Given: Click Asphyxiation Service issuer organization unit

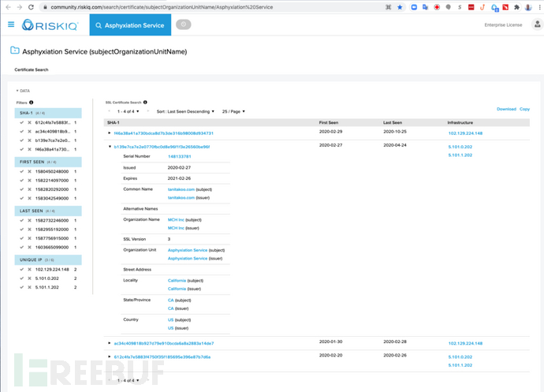Looking at the screenshot, I should click(188, 259).
